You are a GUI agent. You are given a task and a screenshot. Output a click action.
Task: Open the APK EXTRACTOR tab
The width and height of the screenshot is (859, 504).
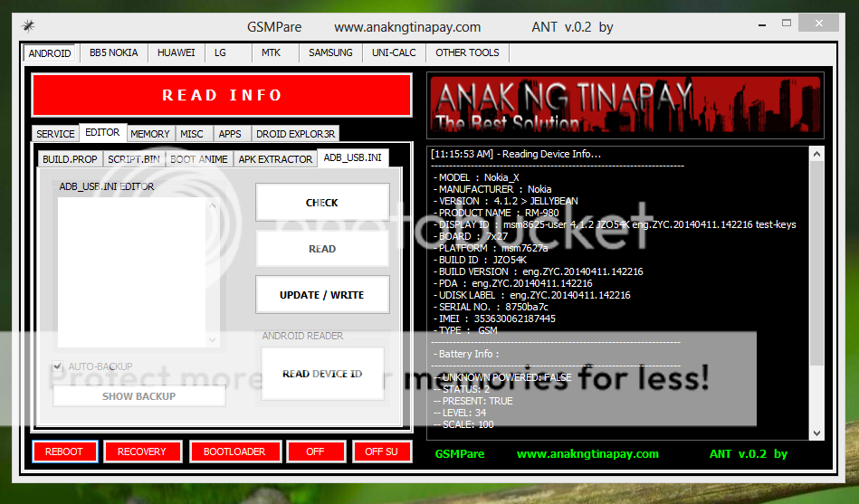(x=274, y=159)
